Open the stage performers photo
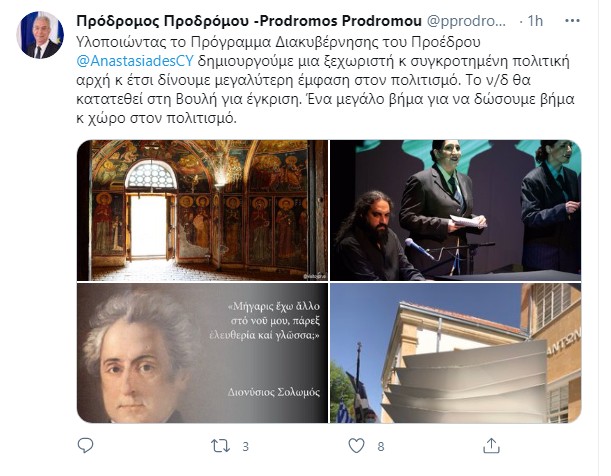Screen dimensions: 611x476 [456, 210]
